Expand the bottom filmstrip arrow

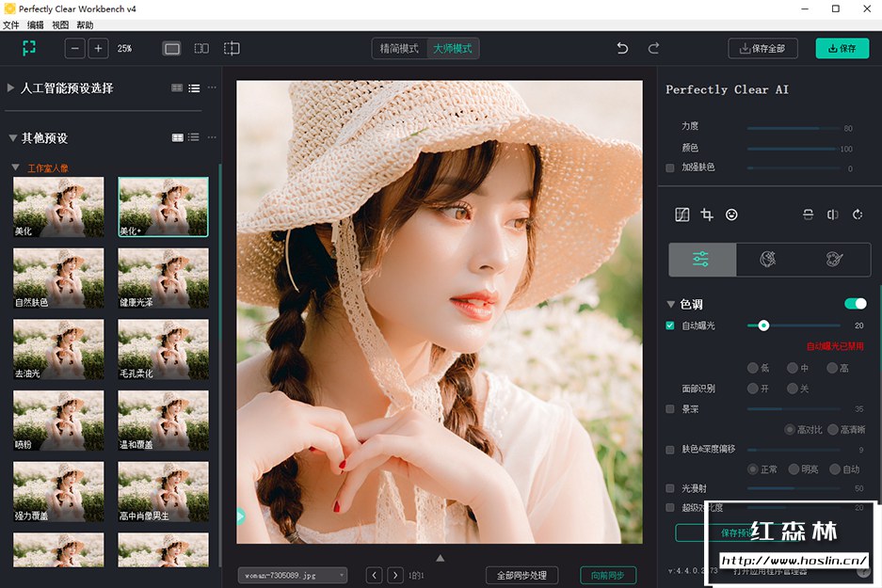pos(440,558)
